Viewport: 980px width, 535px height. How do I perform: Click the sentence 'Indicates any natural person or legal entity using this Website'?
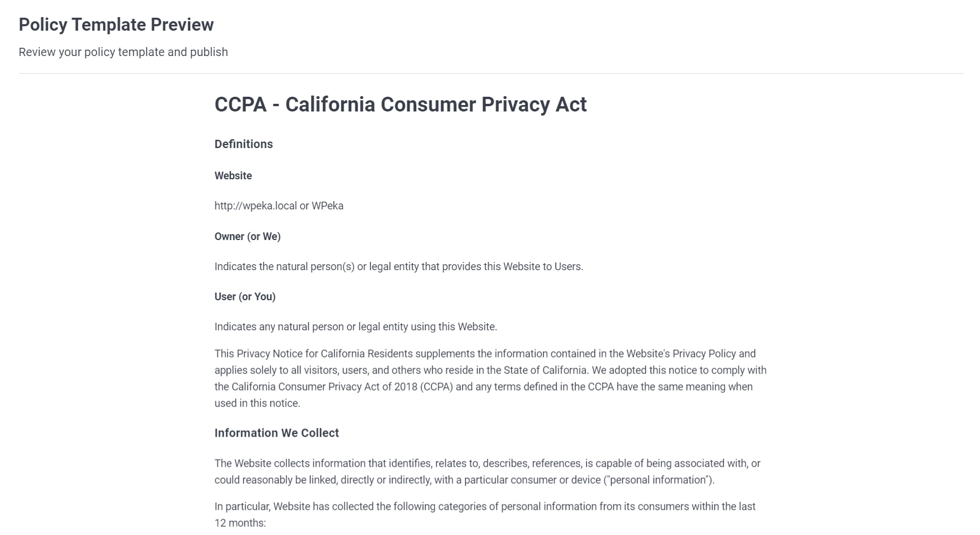(355, 327)
